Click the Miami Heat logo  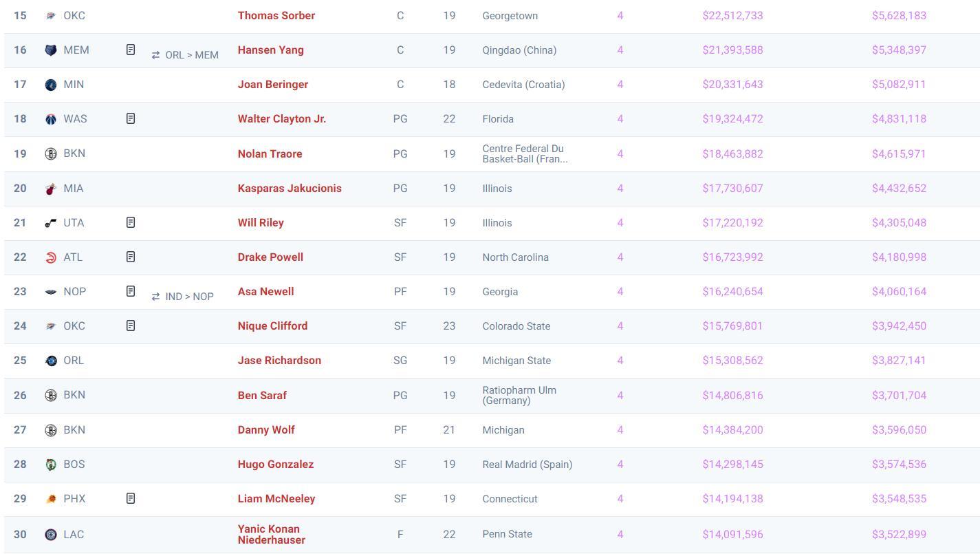50,189
